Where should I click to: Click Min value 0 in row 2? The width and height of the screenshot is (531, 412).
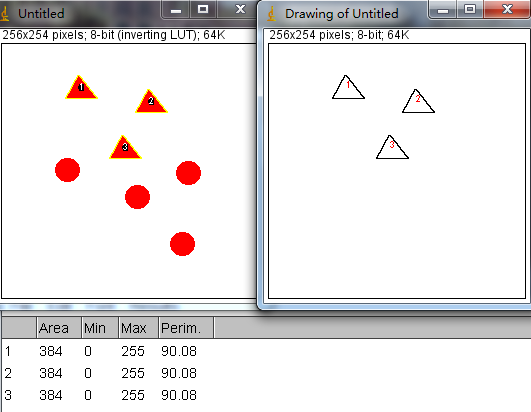point(88,373)
